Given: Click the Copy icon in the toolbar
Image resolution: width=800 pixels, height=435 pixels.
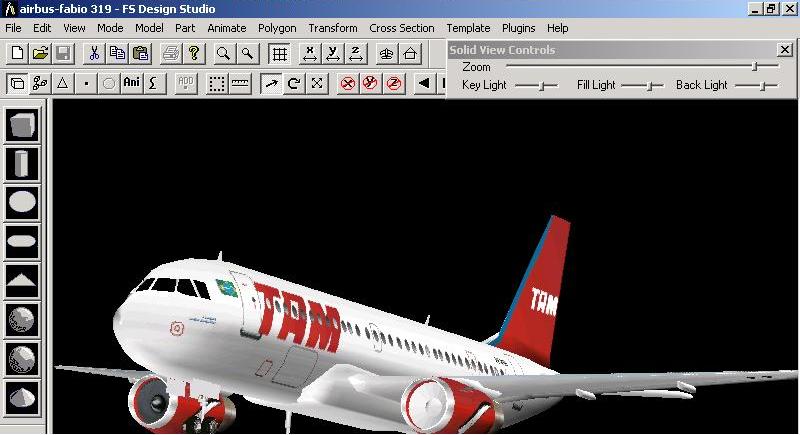Looking at the screenshot, I should tap(117, 53).
